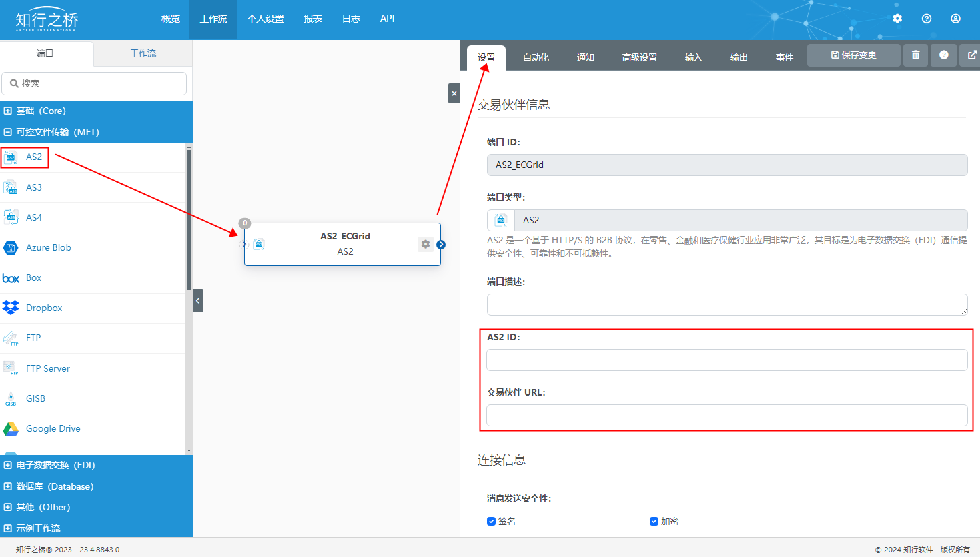Open the user account icon
Viewport: 980px width, 557px height.
click(956, 19)
